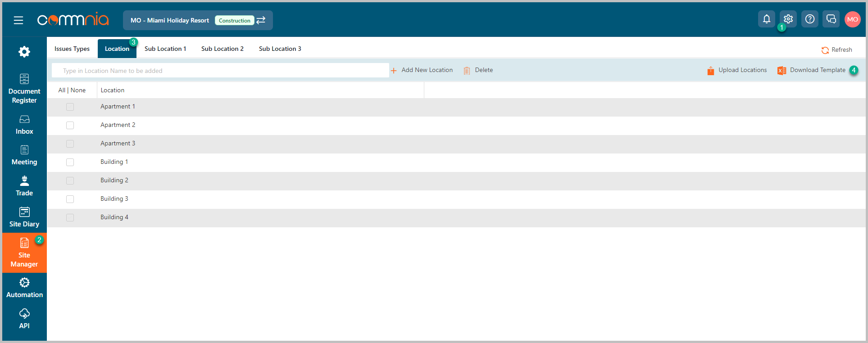Screen dimensions: 868x343
Task: Open Document Register in sidebar
Action: tap(24, 89)
